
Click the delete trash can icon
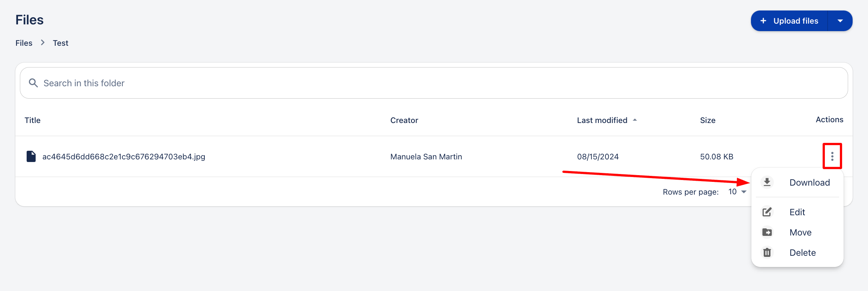[767, 253]
